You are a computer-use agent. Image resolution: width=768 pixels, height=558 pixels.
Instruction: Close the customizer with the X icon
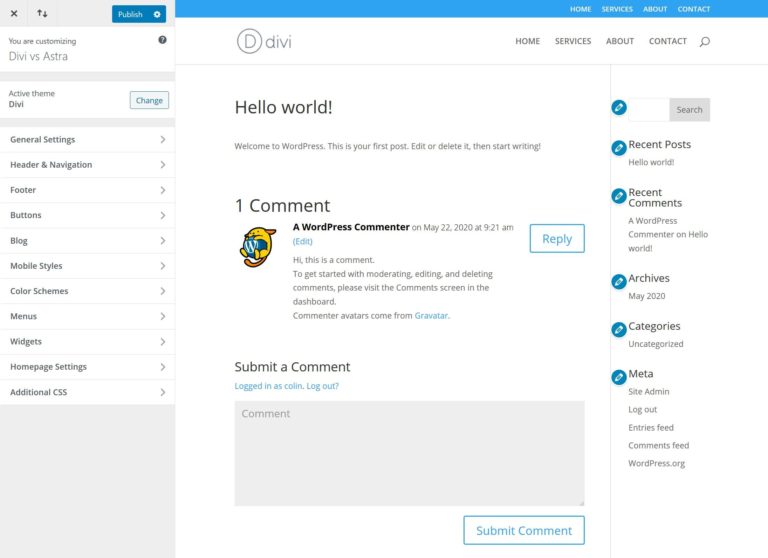tap(14, 13)
